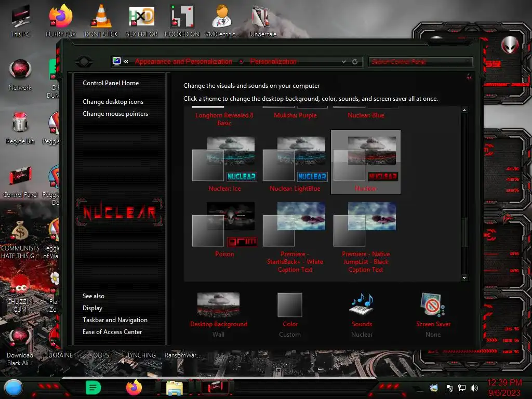Screen dimensions: 532x399
Task: Open Taskbar and Navigation link
Action: pyautogui.click(x=115, y=320)
